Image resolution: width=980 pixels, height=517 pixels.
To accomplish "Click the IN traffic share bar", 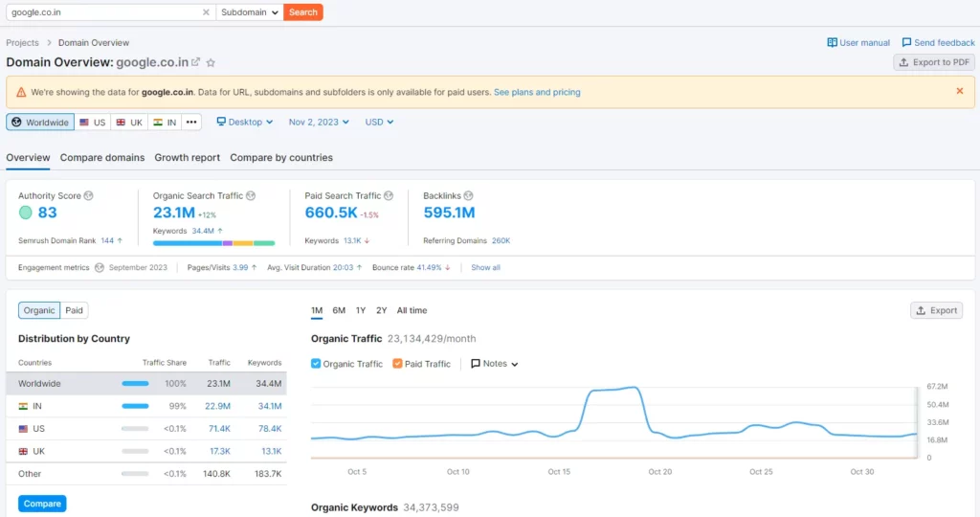I will [x=135, y=406].
